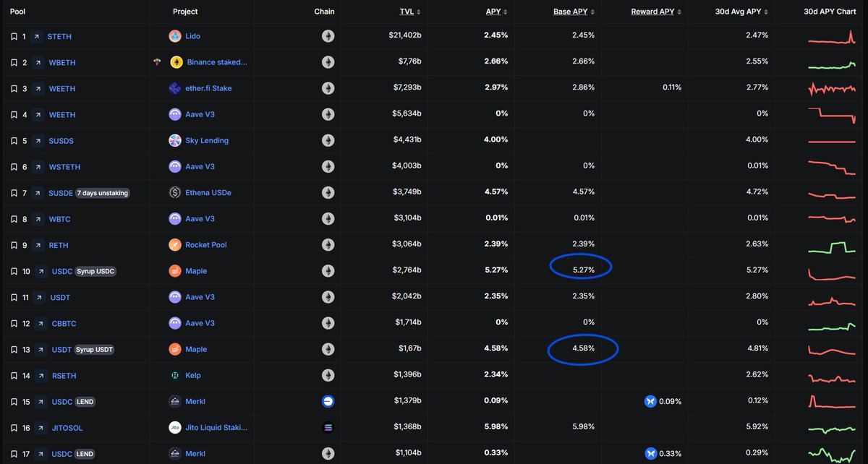The height and width of the screenshot is (464, 868).
Task: Bookmark the STETH pool row
Action: click(14, 36)
